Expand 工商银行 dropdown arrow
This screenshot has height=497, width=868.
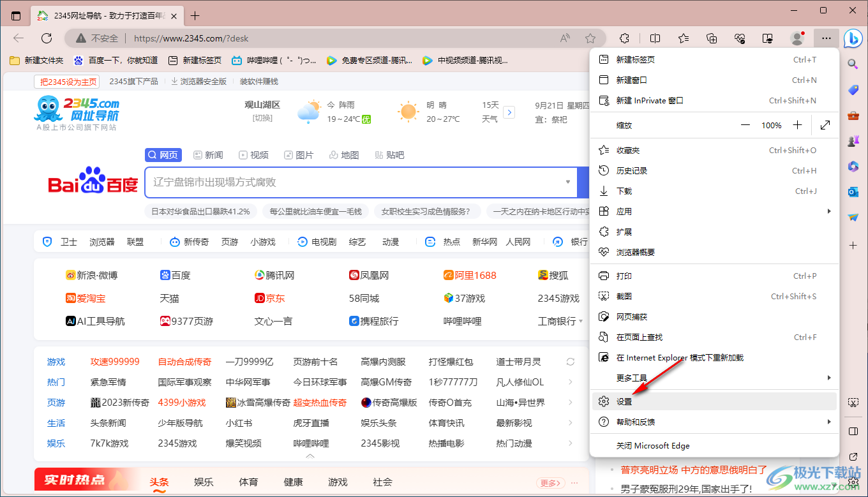click(x=581, y=322)
